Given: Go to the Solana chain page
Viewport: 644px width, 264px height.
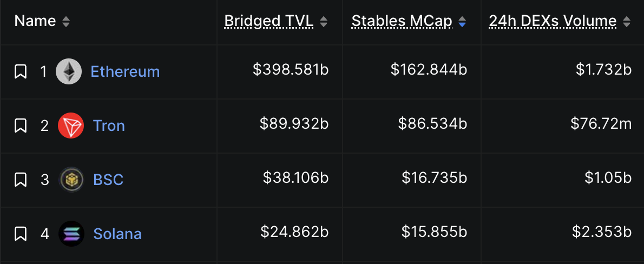Looking at the screenshot, I should (117, 234).
